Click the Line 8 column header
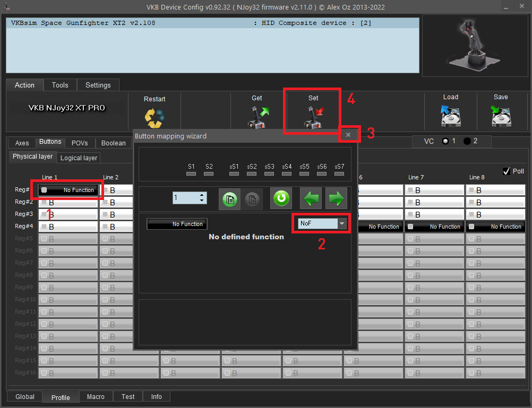This screenshot has width=532, height=408. [x=477, y=177]
